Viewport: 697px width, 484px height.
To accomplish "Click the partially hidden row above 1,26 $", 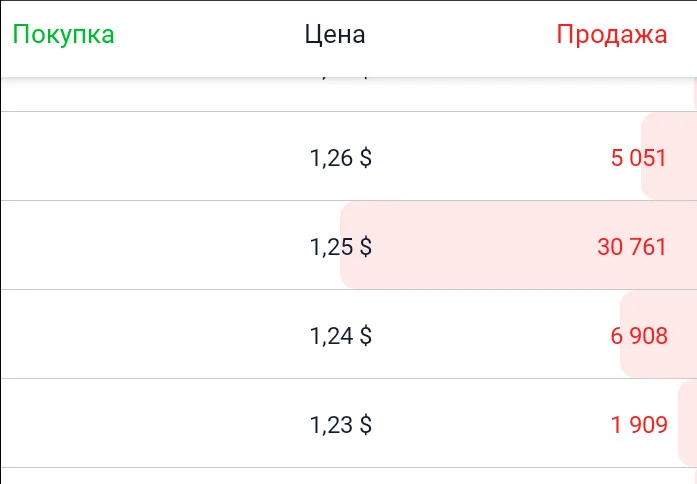I will coord(348,94).
